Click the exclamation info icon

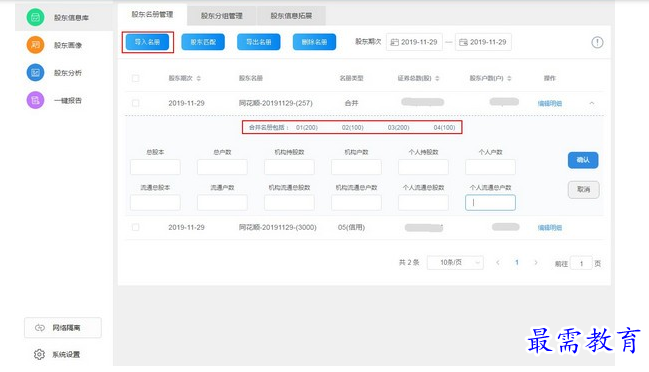click(x=597, y=42)
